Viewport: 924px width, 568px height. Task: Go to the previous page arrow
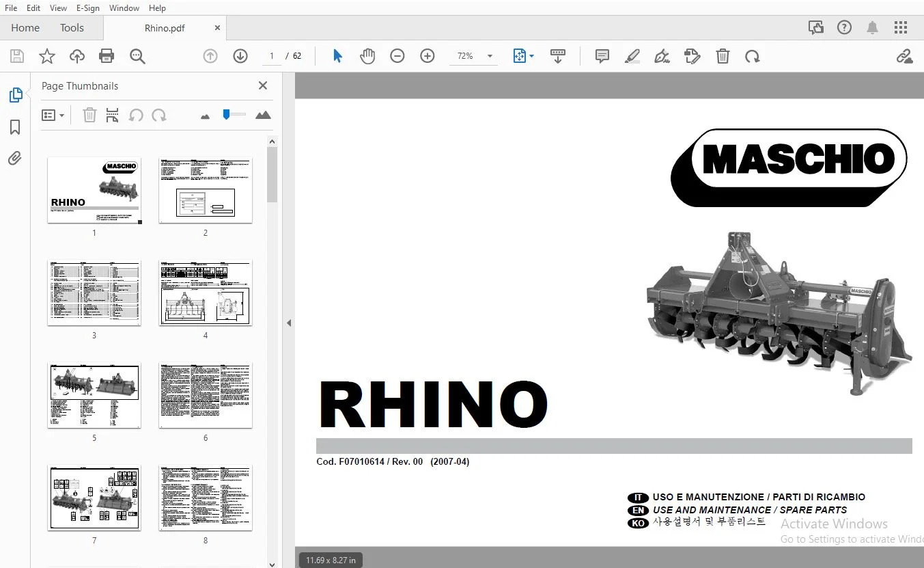click(x=210, y=56)
